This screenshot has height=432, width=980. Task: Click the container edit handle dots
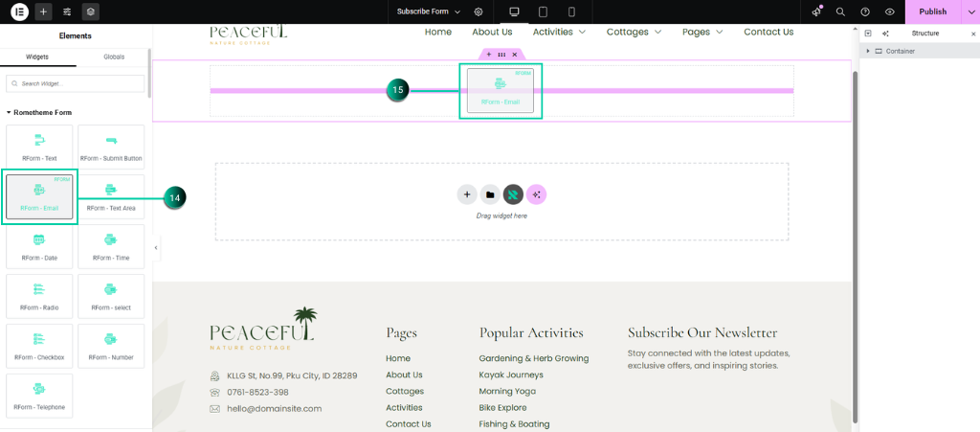coord(501,55)
